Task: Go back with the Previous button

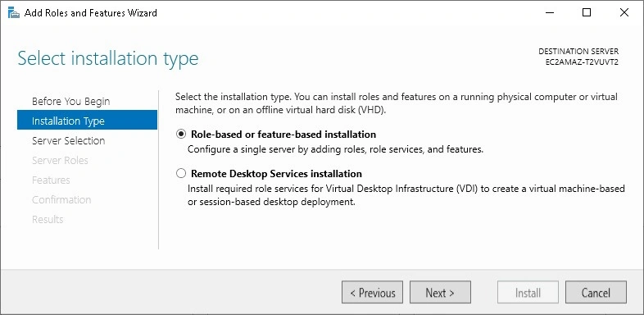Action: tap(373, 293)
